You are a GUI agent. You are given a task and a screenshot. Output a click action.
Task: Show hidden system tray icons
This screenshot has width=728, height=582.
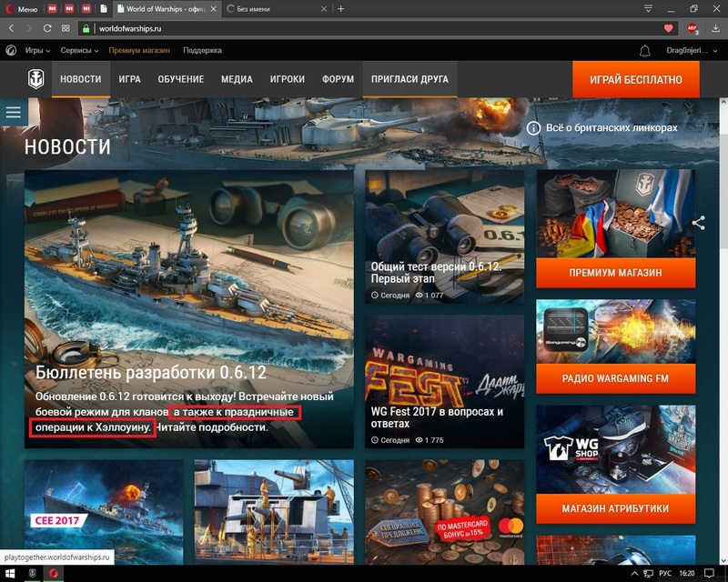634,574
